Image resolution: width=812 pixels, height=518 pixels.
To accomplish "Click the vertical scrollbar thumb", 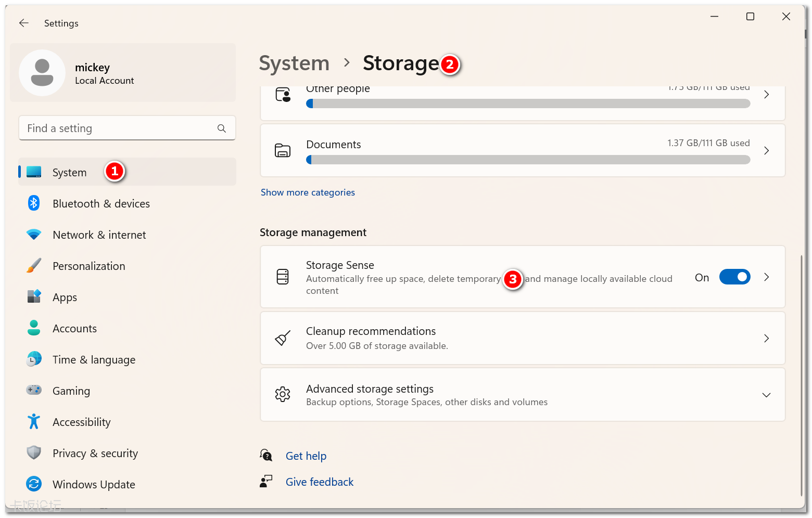I will [802, 375].
